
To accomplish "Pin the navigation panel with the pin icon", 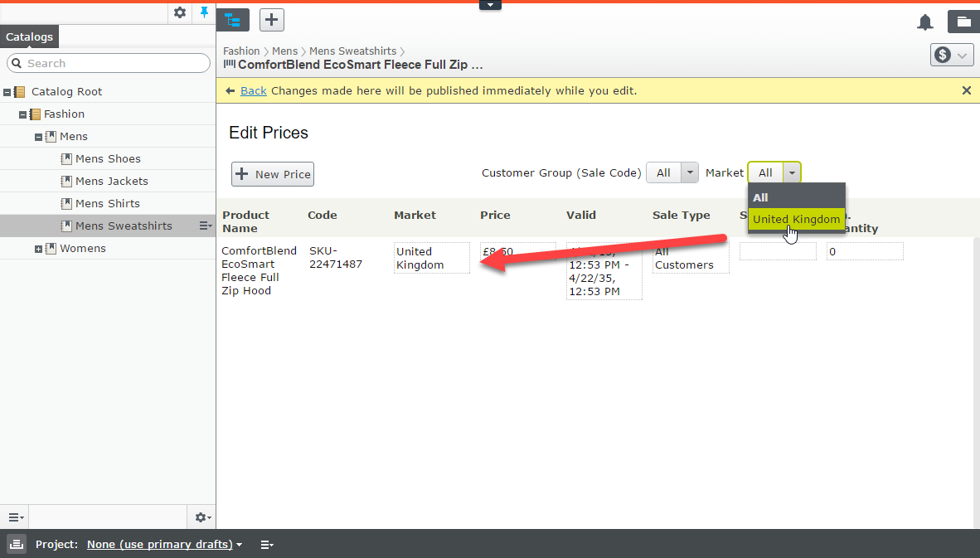I will (x=205, y=12).
